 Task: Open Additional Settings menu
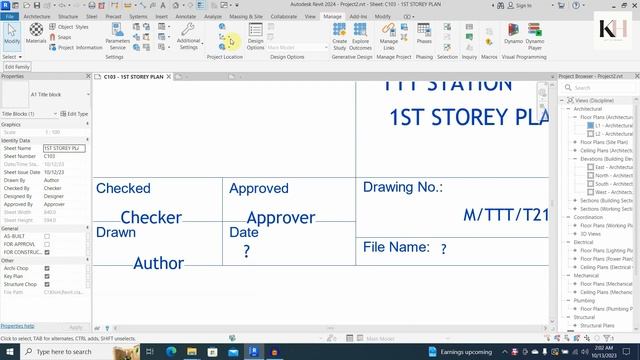coord(189,37)
